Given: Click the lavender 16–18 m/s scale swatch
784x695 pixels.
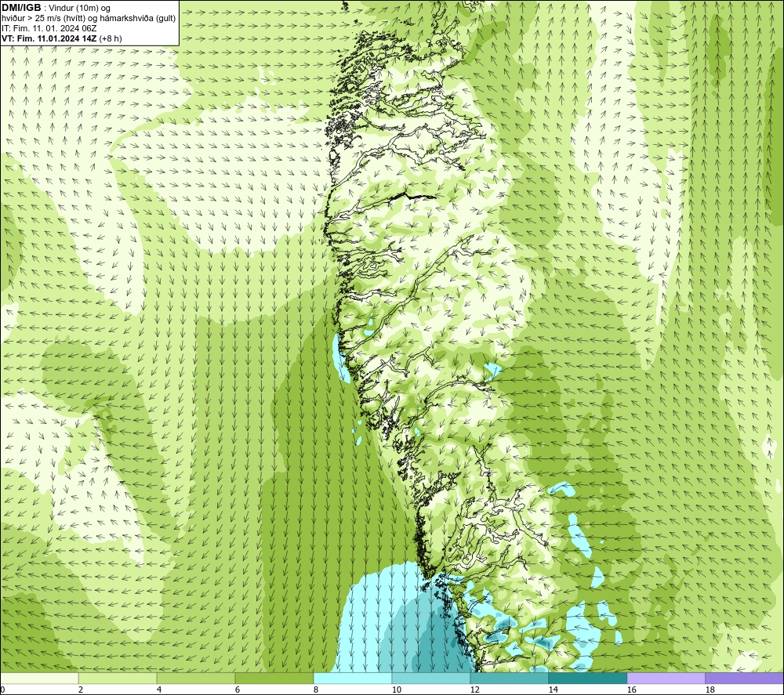Looking at the screenshot, I should [666, 678].
